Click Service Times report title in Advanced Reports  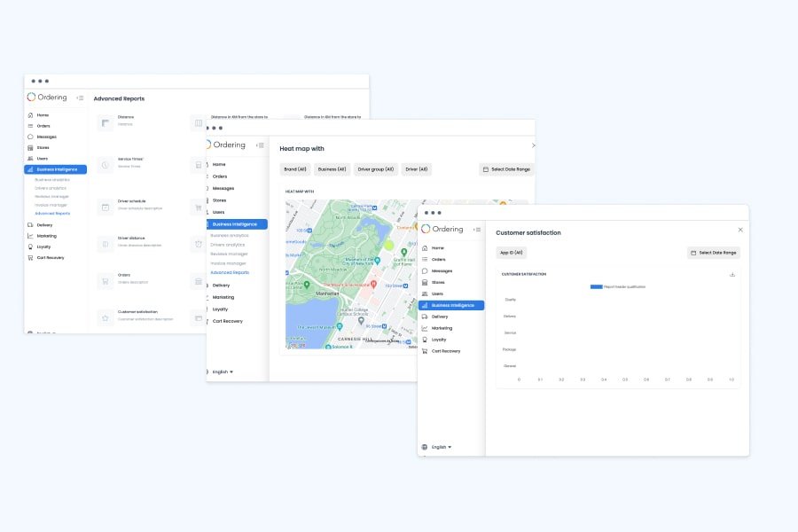[131, 159]
